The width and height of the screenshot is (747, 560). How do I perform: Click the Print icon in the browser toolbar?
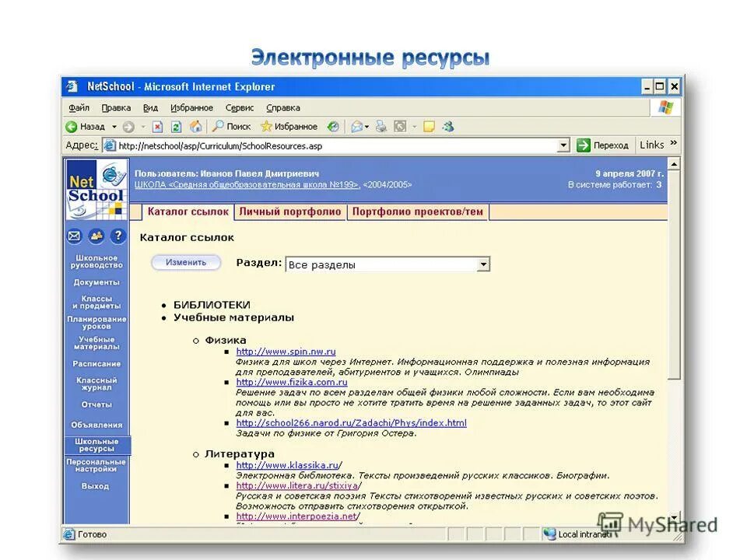pyautogui.click(x=380, y=127)
